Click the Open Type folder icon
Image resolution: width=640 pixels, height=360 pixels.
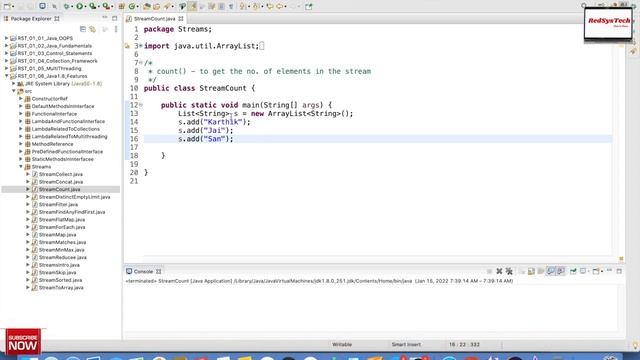pyautogui.click(x=147, y=6)
